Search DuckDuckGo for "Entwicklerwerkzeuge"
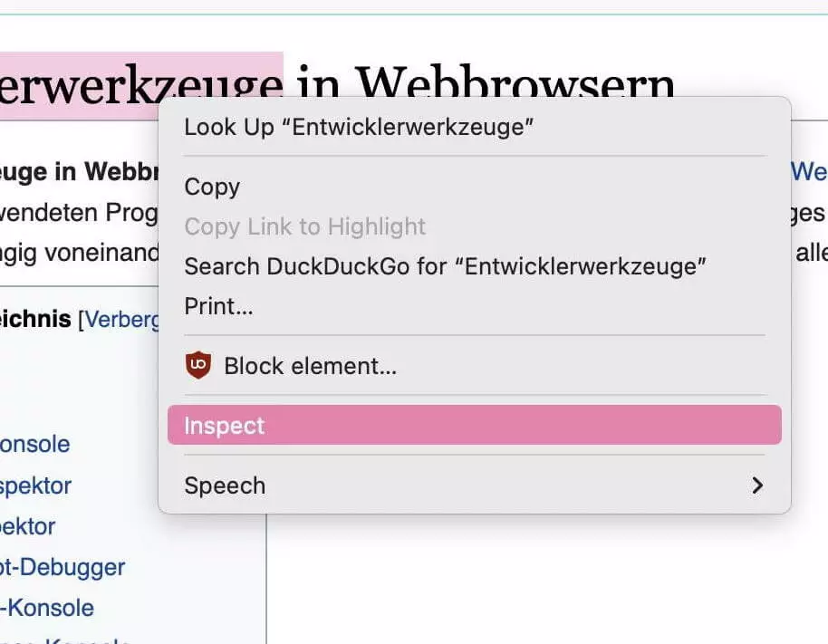 (x=445, y=266)
